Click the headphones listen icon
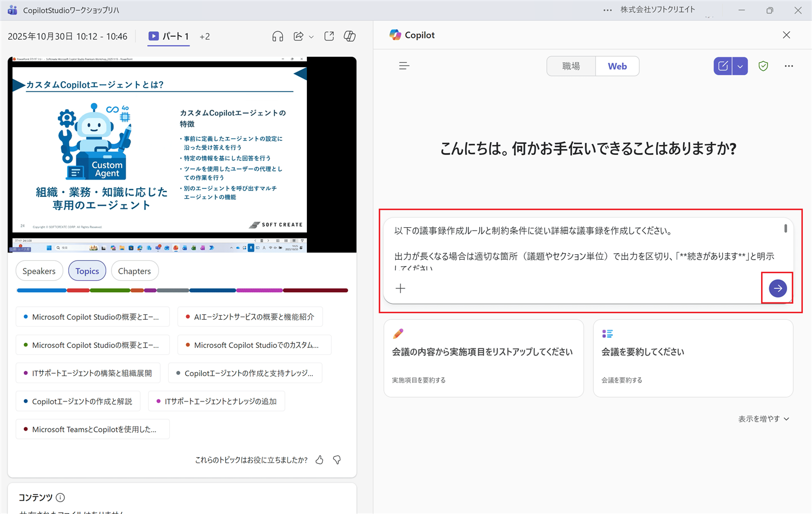 click(278, 36)
